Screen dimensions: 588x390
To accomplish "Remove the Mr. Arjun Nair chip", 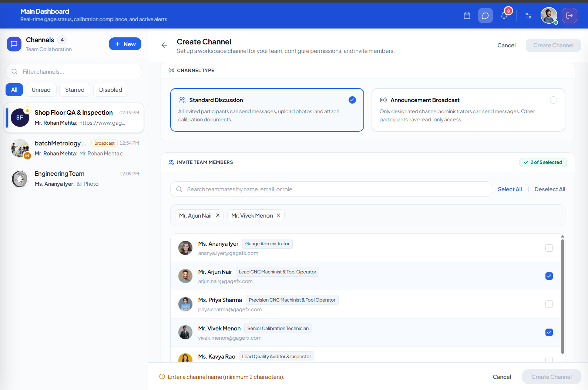I will click(x=218, y=215).
